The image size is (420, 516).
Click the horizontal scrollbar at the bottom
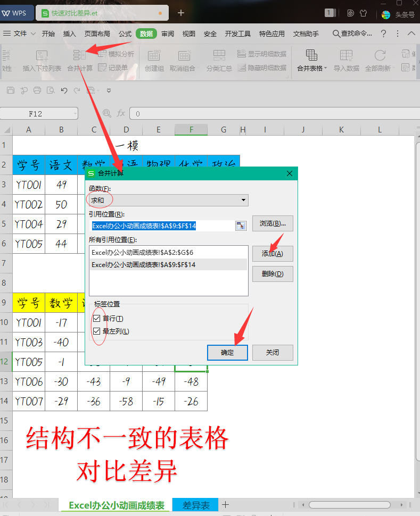click(x=350, y=504)
